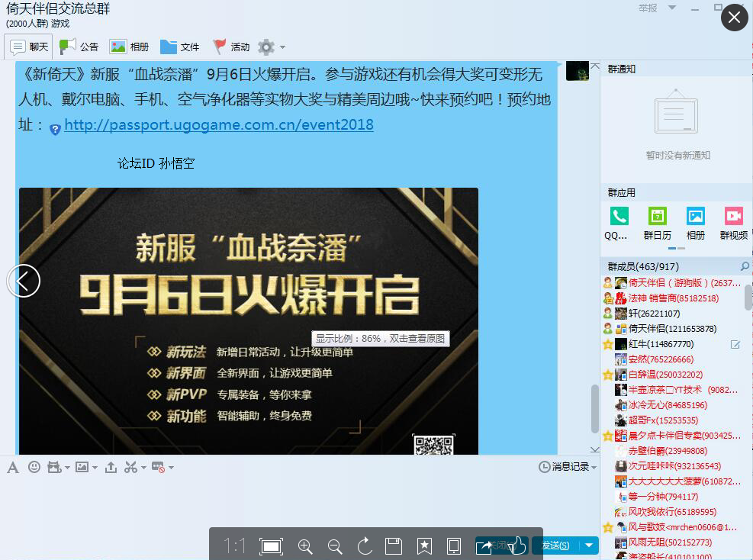This screenshot has width=753, height=560.
Task: Expand the arrow beside the settings gear
Action: coord(282,47)
